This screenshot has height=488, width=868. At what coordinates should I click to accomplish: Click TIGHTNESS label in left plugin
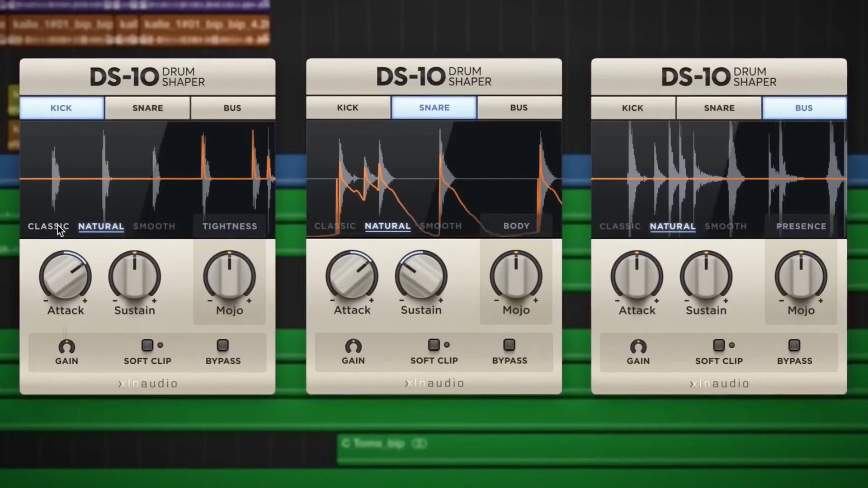(x=230, y=226)
